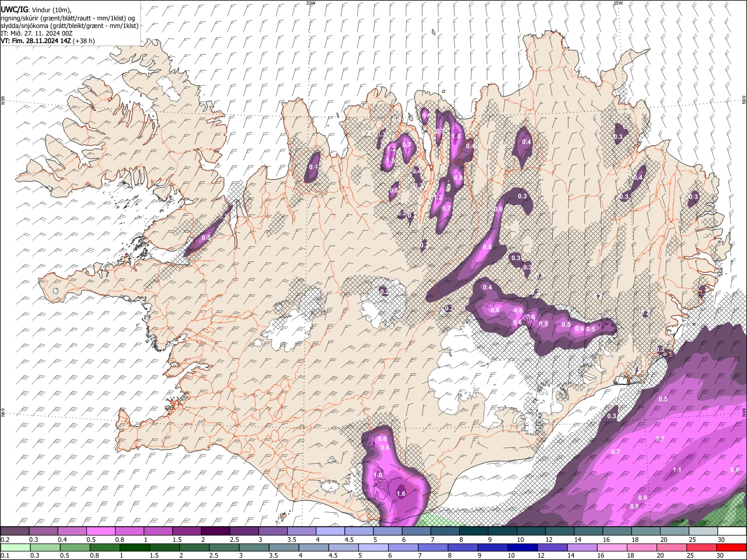Click the 'UWC/IG' title text

coord(13,9)
